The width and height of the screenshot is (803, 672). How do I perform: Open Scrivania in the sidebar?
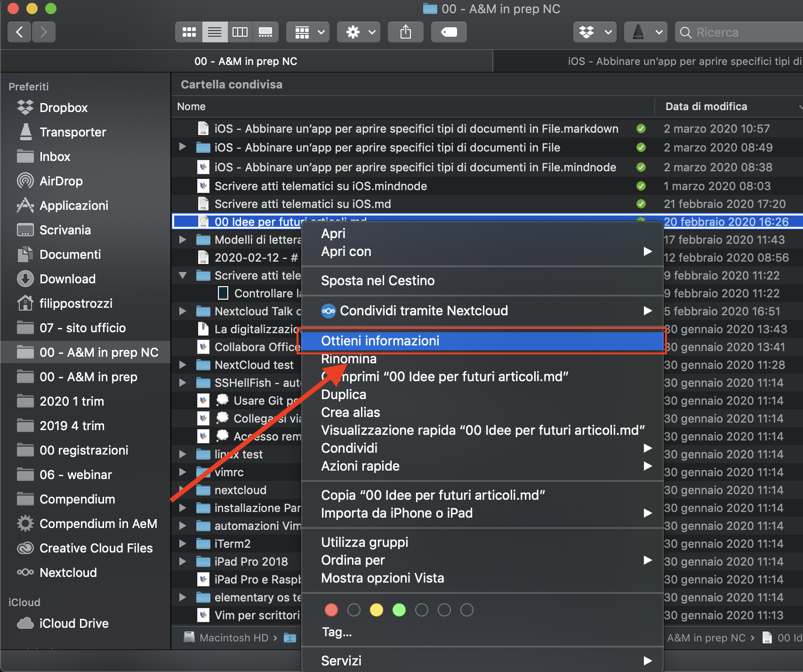tap(65, 230)
